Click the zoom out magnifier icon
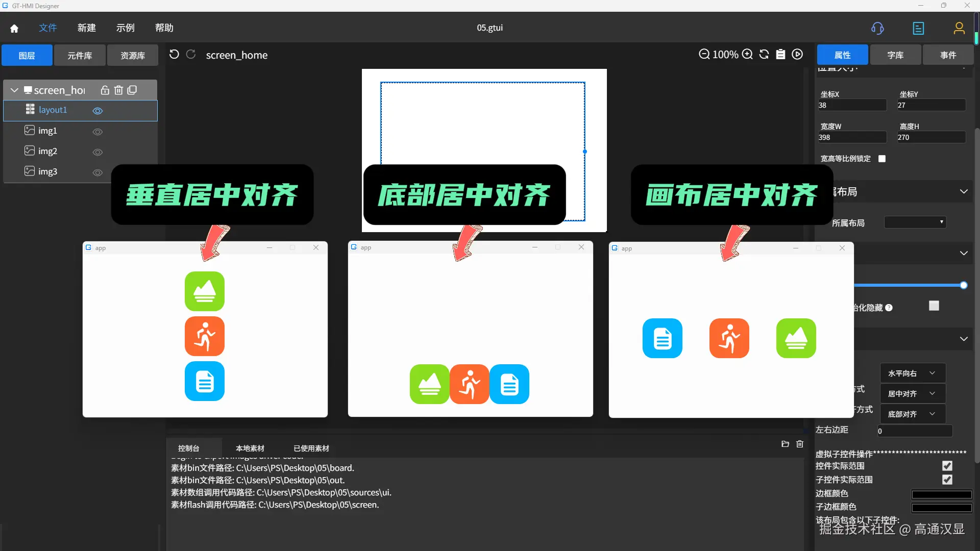Viewport: 980px width, 551px height. [704, 54]
